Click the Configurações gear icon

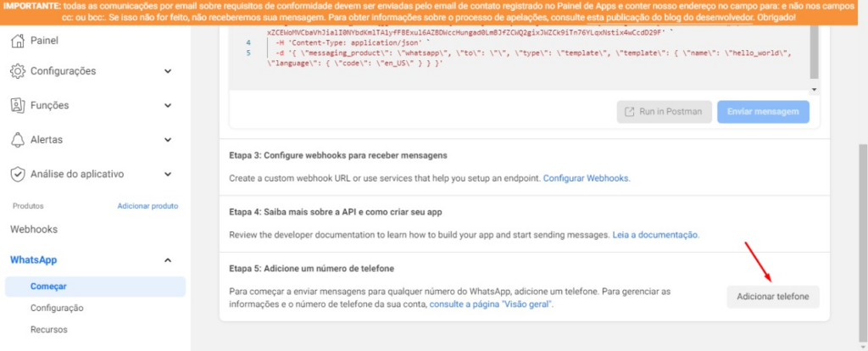(17, 71)
